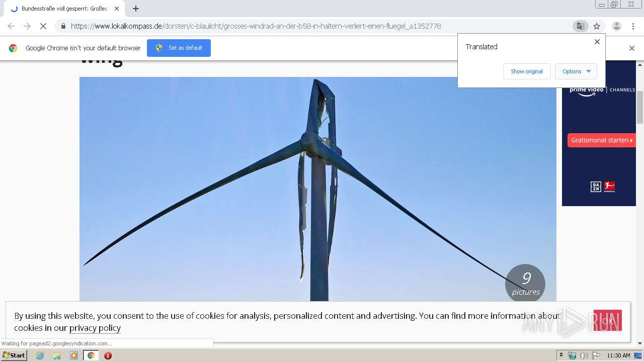Open Chrome three-dot menu
Viewport: 644px width, 362px height.
tap(633, 26)
